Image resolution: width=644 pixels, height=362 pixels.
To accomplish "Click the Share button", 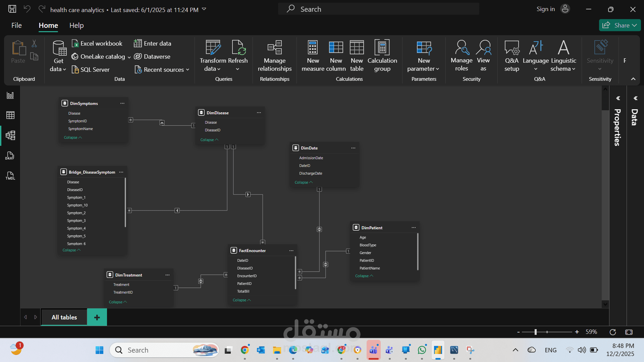I will tap(619, 25).
